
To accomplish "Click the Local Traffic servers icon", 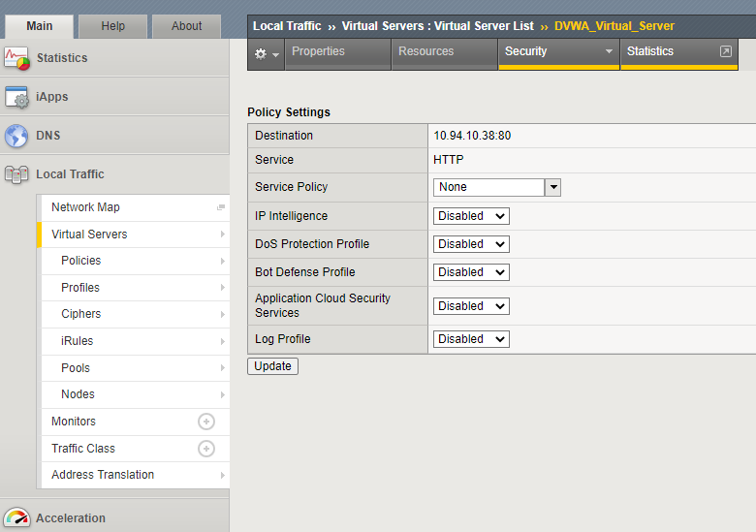I will pyautogui.click(x=16, y=174).
